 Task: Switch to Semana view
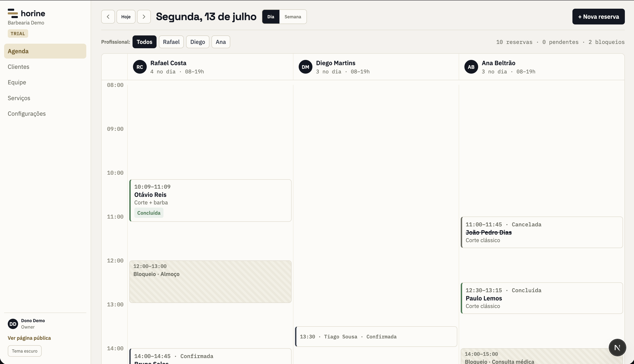[x=293, y=17]
